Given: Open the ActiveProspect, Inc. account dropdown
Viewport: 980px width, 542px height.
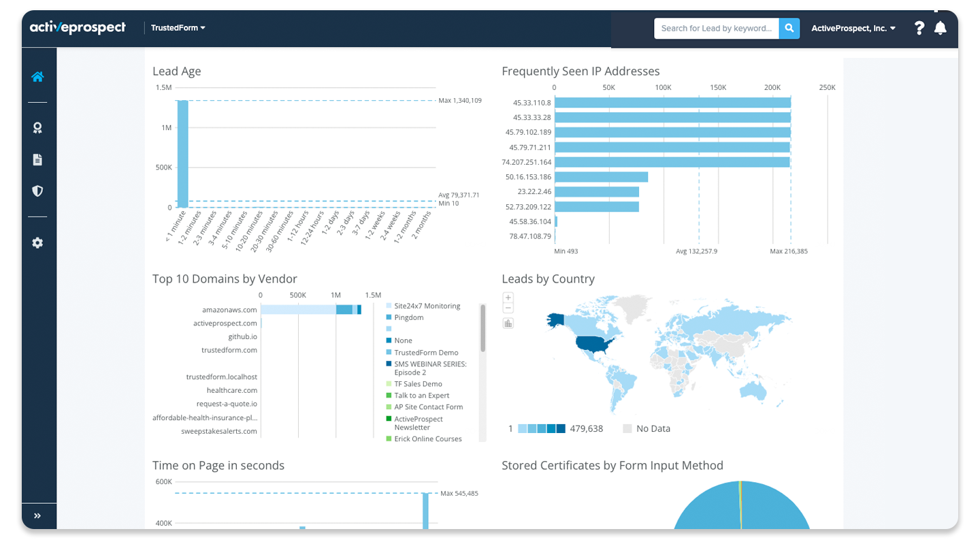Looking at the screenshot, I should tap(853, 29).
